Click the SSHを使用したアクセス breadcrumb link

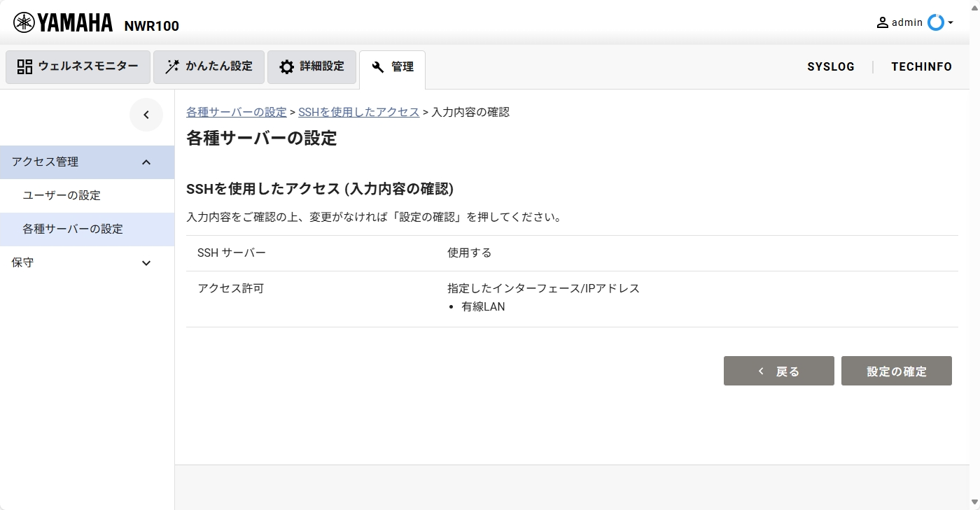(358, 111)
